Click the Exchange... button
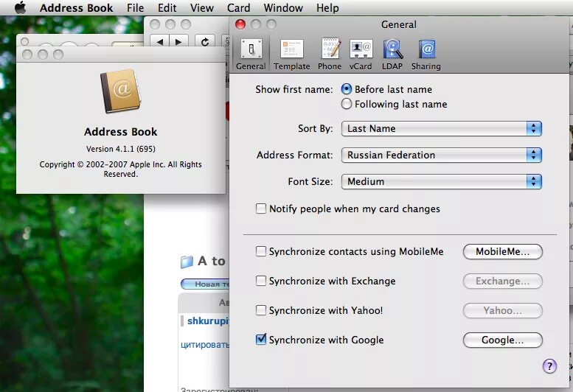Image resolution: width=573 pixels, height=392 pixels. (502, 281)
